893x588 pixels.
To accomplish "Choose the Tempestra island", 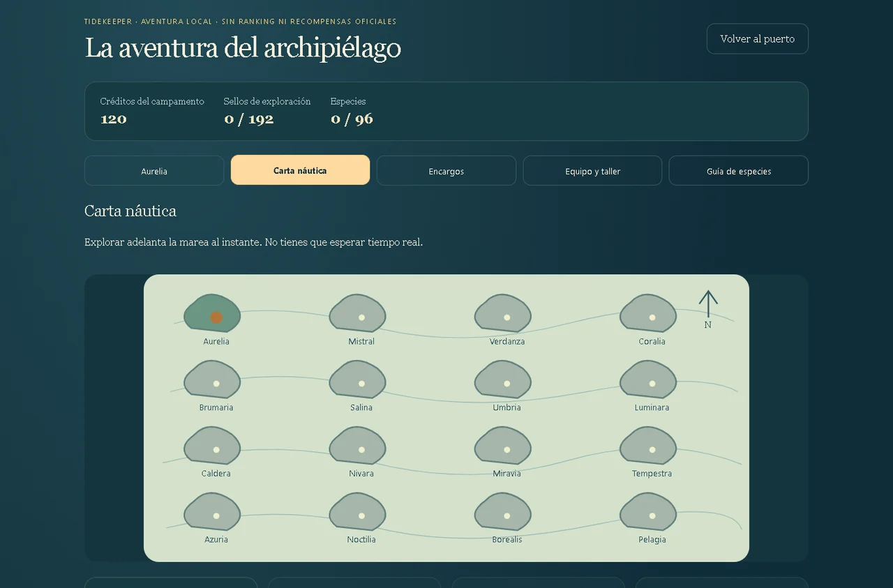I will pos(648,446).
